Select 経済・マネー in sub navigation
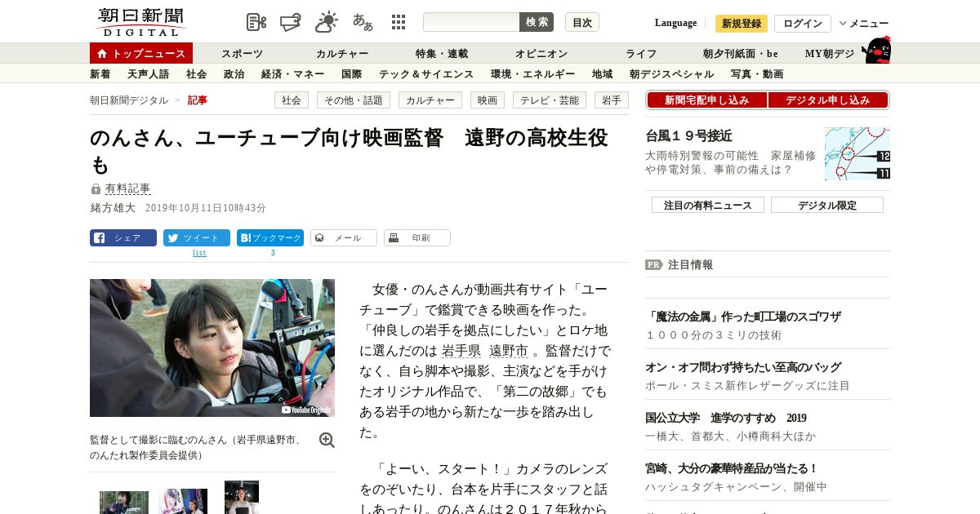Image resolution: width=980 pixels, height=514 pixels. [x=292, y=74]
